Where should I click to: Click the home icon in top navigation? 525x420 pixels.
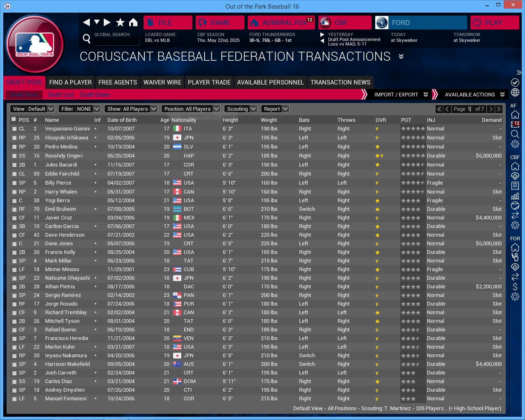[x=133, y=23]
